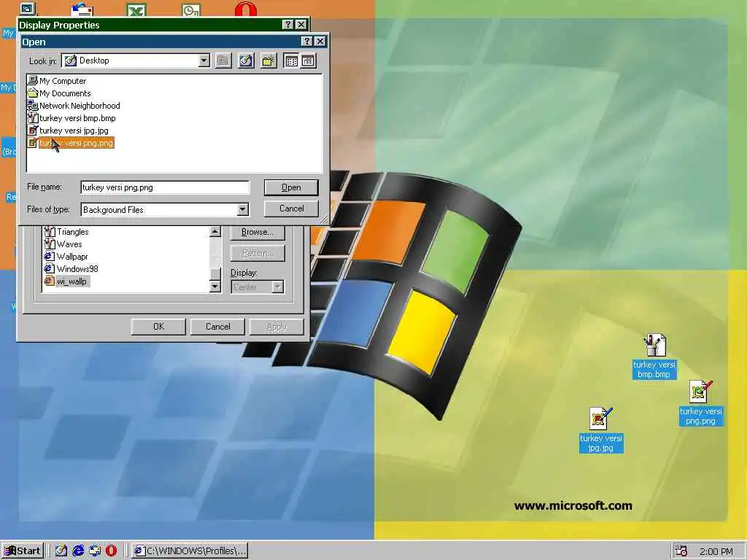Click the Open button
Viewport: 747px width, 560px height.
pos(291,187)
